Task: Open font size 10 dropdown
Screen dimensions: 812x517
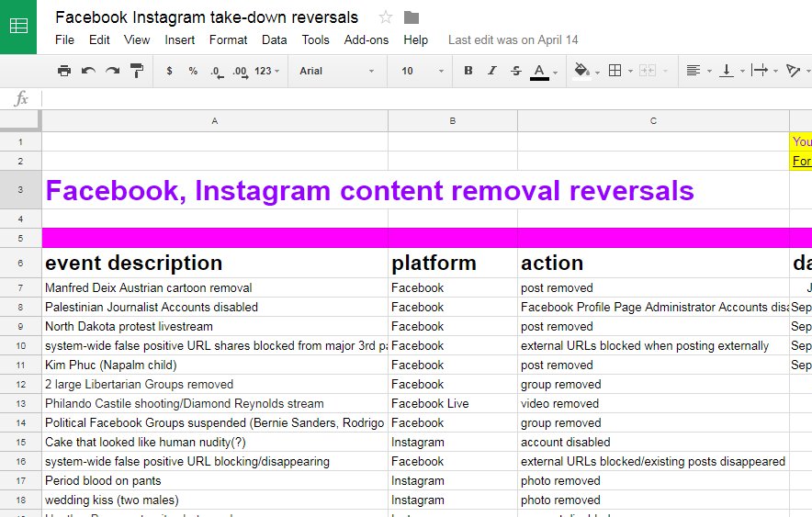Action: [x=422, y=71]
